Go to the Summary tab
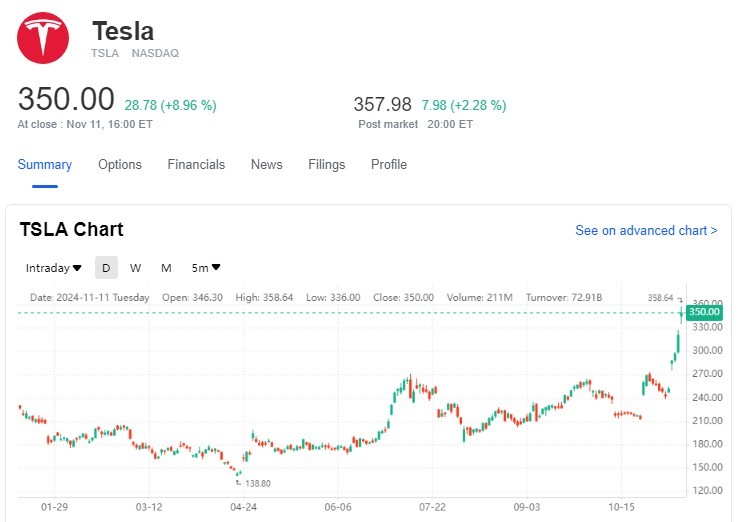Image resolution: width=744 pixels, height=522 pixels. [45, 165]
